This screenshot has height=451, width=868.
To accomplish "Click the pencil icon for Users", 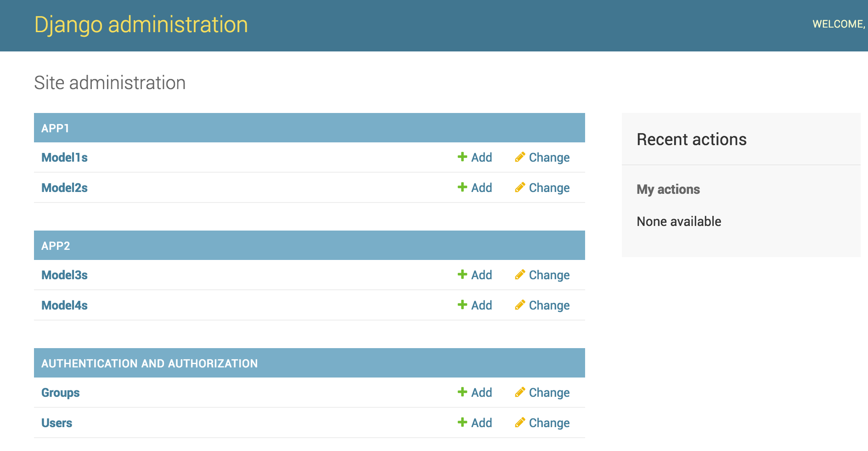I will tap(520, 423).
